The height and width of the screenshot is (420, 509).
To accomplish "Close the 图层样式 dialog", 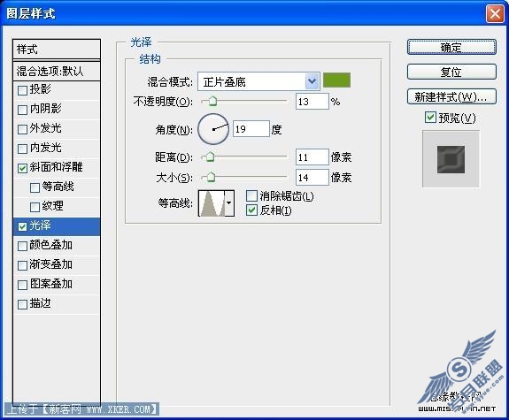I will [495, 14].
